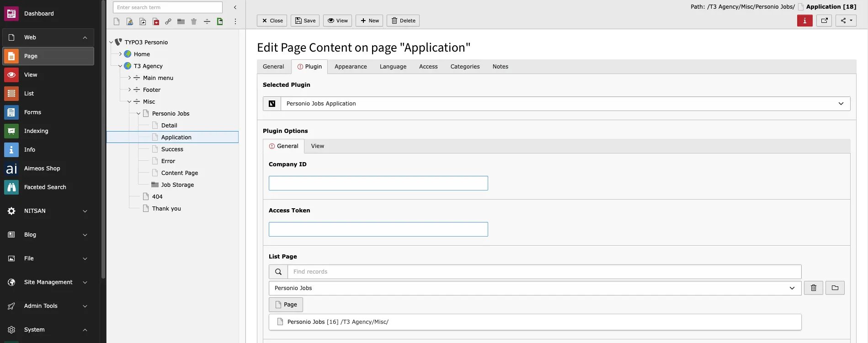Expand the Main menu tree node
Viewport: 868px width, 343px height.
pyautogui.click(x=129, y=78)
